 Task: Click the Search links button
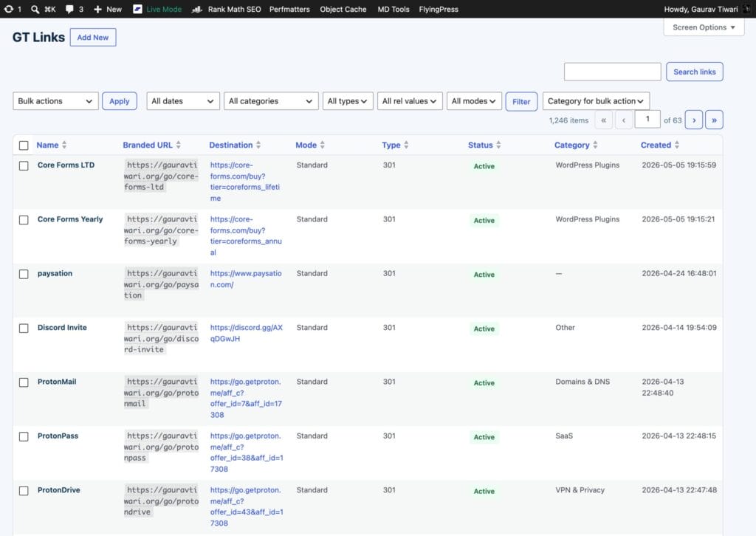694,72
